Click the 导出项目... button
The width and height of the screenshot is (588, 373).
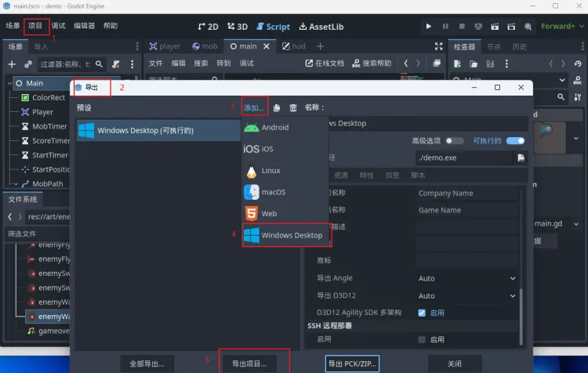(249, 364)
